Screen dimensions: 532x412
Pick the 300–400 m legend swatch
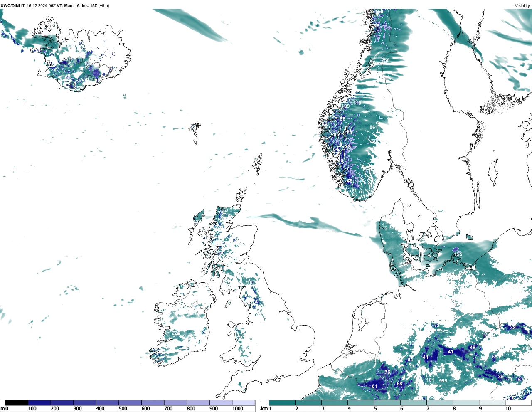(x=85, y=402)
